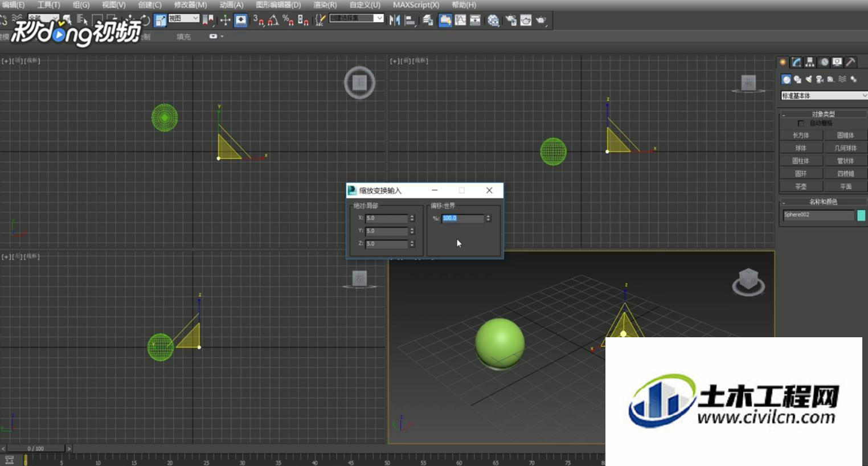Screen dimensions: 868x466
Task: Collapse the 名称和颜色 rollout
Action: (823, 202)
